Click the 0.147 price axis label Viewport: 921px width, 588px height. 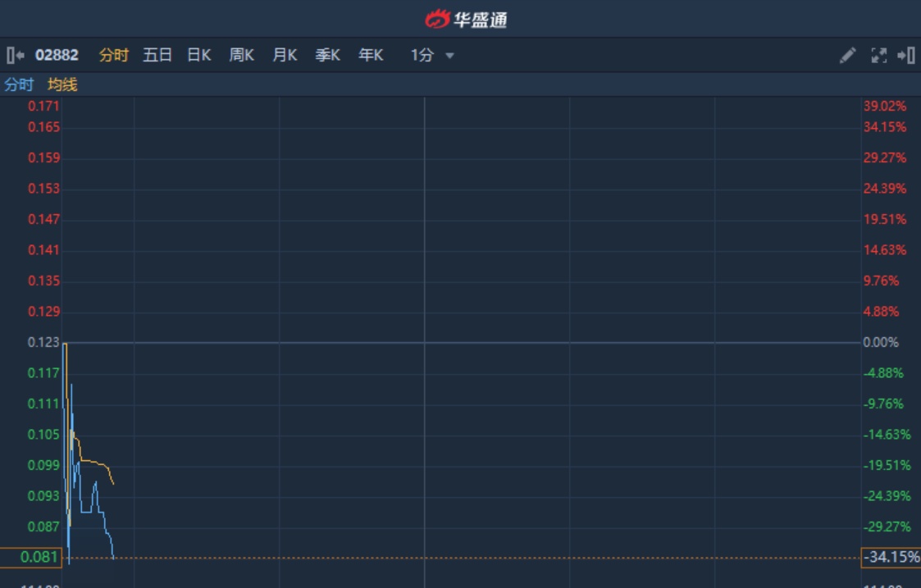(43, 219)
